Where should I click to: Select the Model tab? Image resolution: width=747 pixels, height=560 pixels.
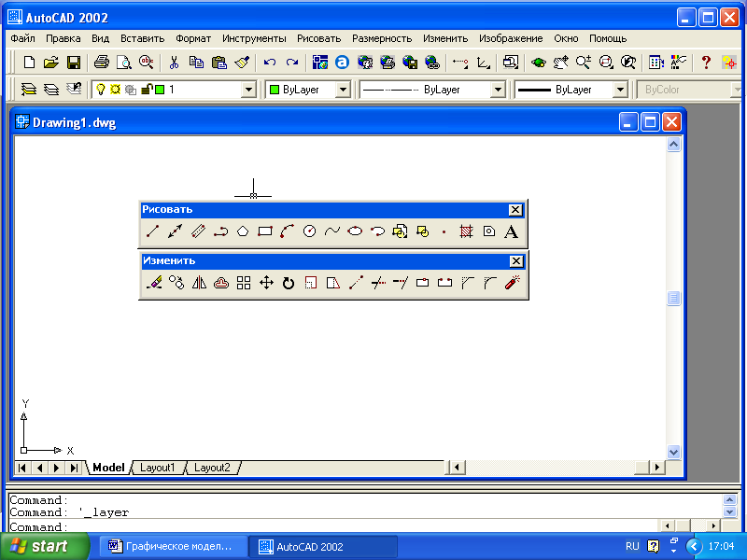tap(108, 468)
